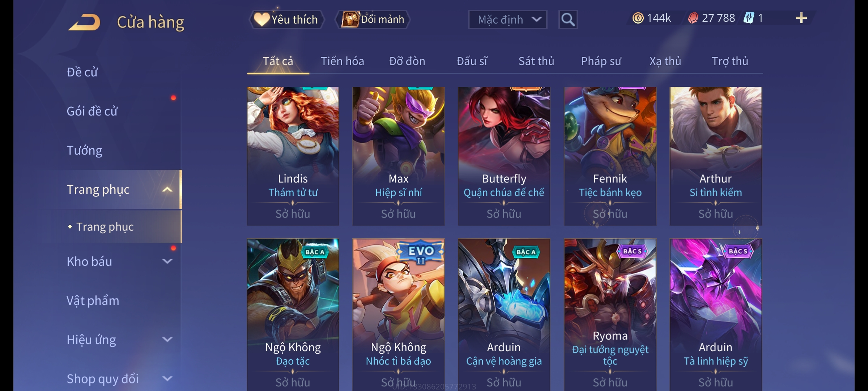868x391 pixels.
Task: Go to Gói đề cử menu item
Action: point(92,111)
